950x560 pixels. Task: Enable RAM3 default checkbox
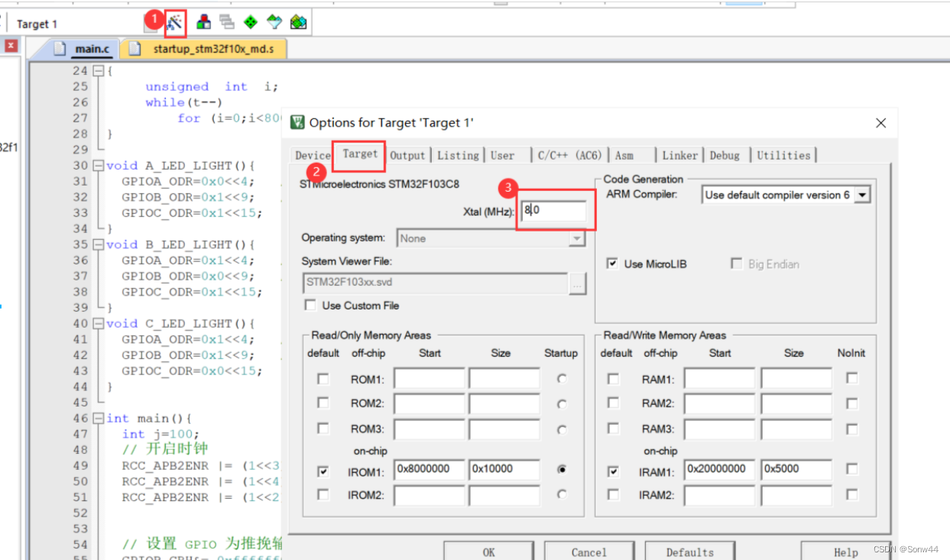tap(613, 428)
